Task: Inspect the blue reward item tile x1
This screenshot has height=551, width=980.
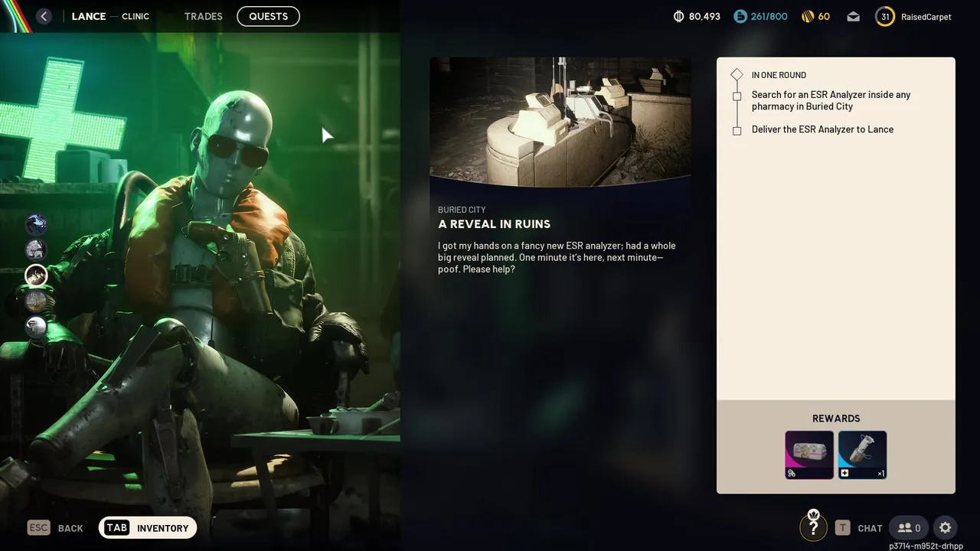Action: [863, 455]
